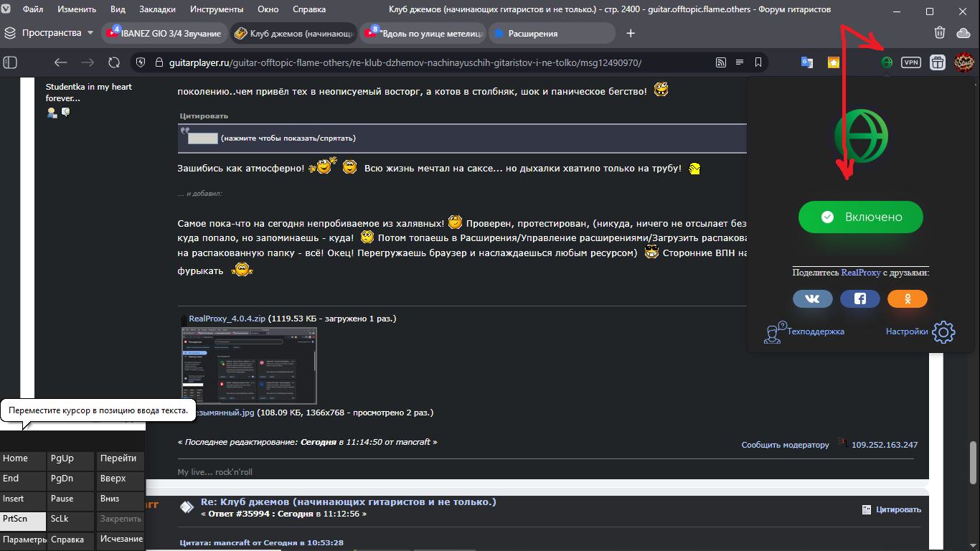Reload the page with refresh icon

pos(113,62)
